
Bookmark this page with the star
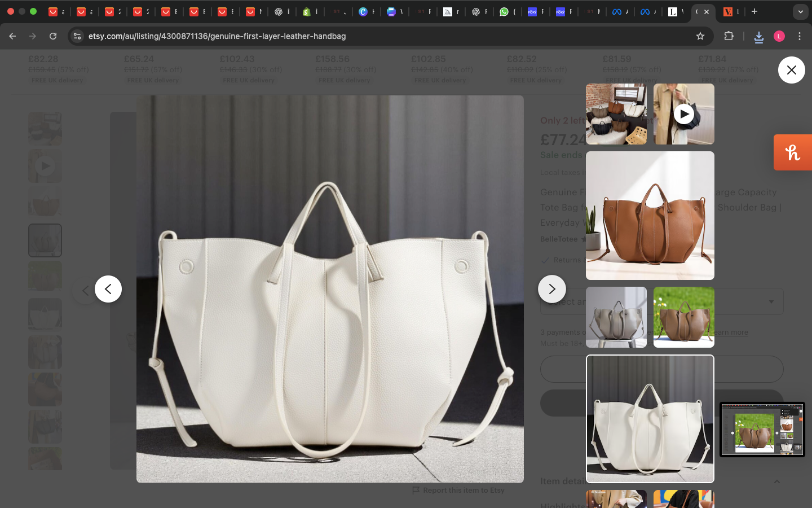(x=700, y=36)
